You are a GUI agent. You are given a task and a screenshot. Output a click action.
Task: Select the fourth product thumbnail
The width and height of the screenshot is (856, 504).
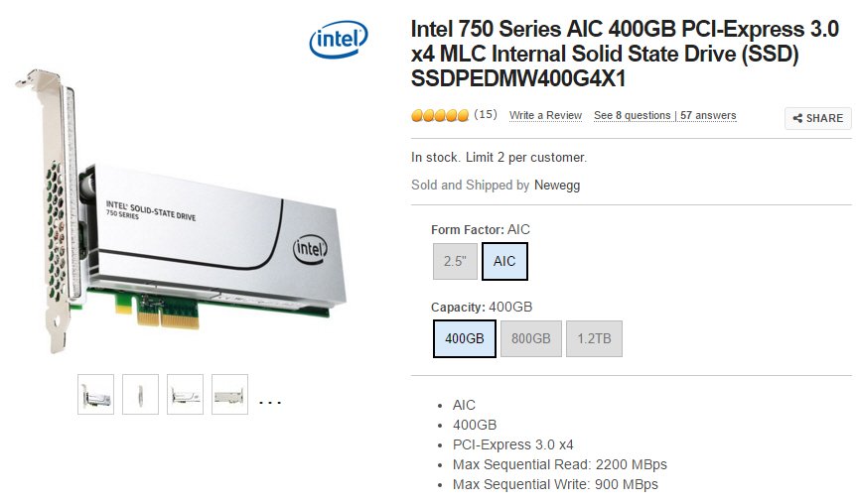point(229,394)
